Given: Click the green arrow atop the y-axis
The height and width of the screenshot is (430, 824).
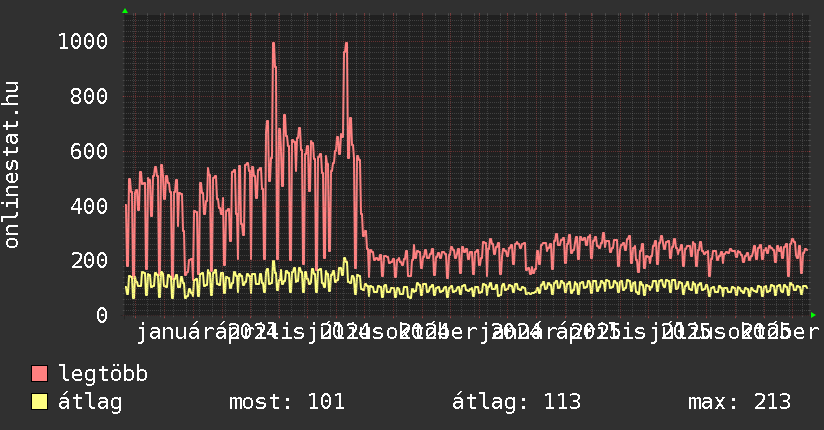Looking at the screenshot, I should (x=125, y=11).
